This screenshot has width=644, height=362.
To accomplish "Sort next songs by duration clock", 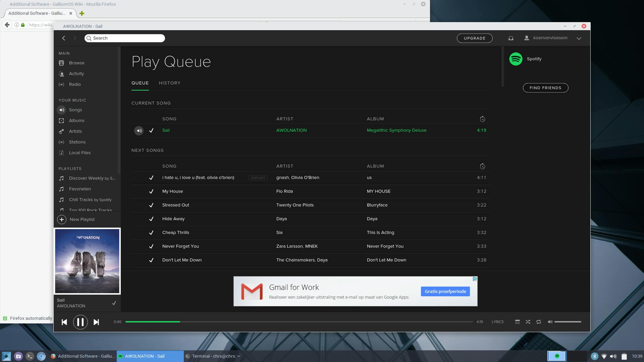I will [482, 166].
